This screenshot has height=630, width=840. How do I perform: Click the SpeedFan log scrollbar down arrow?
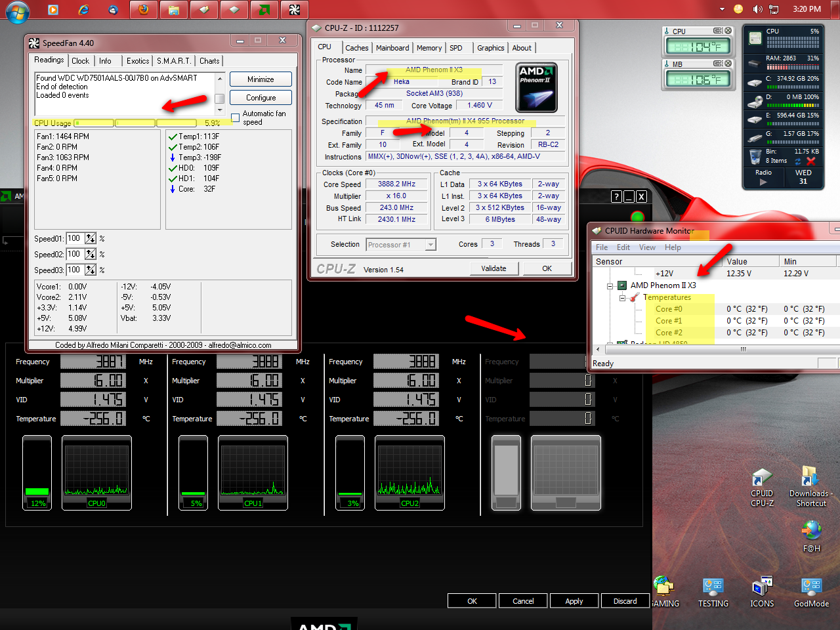pos(220,110)
